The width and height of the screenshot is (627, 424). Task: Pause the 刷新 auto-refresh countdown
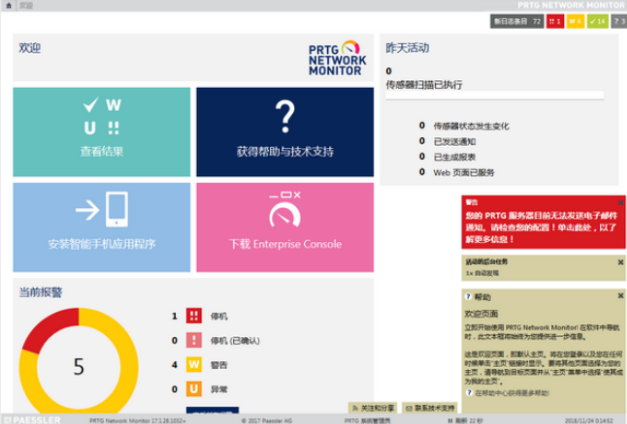click(x=450, y=421)
